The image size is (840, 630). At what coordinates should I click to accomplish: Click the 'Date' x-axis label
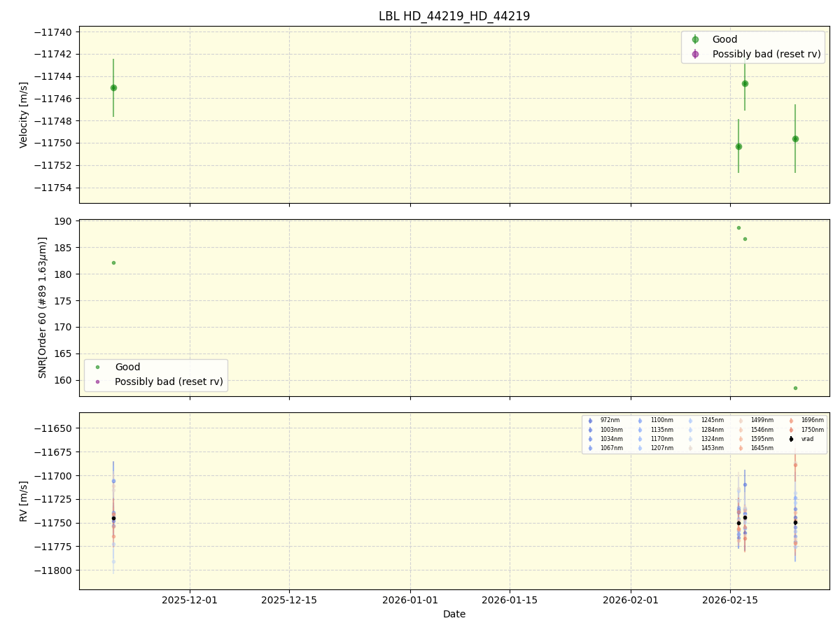(x=454, y=614)
